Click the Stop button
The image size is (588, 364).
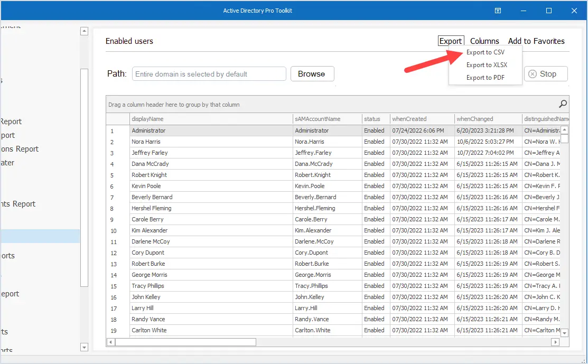click(546, 74)
